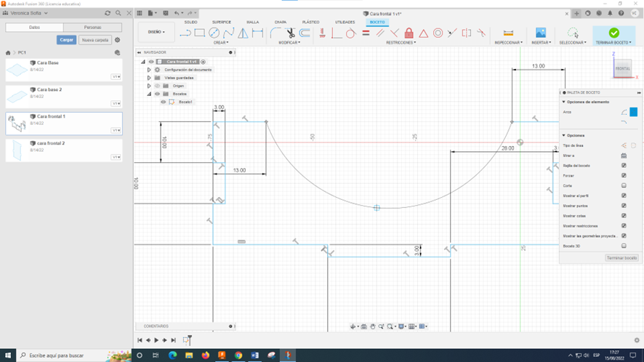The width and height of the screenshot is (644, 362).
Task: Select the blue arc type swatch
Action: (x=634, y=112)
